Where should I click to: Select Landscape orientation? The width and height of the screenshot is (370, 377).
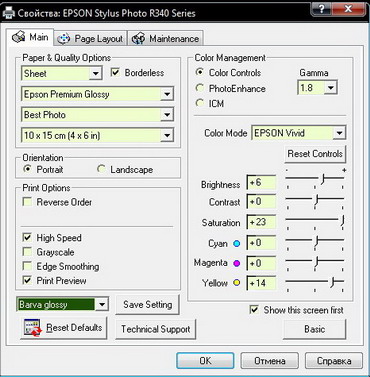pos(101,169)
